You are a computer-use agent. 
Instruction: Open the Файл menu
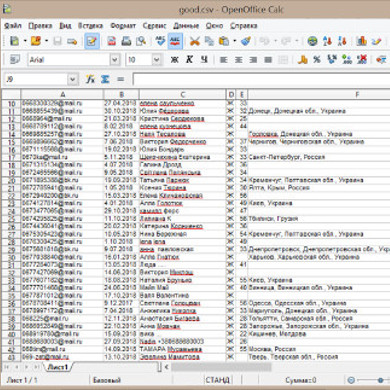coord(13,26)
